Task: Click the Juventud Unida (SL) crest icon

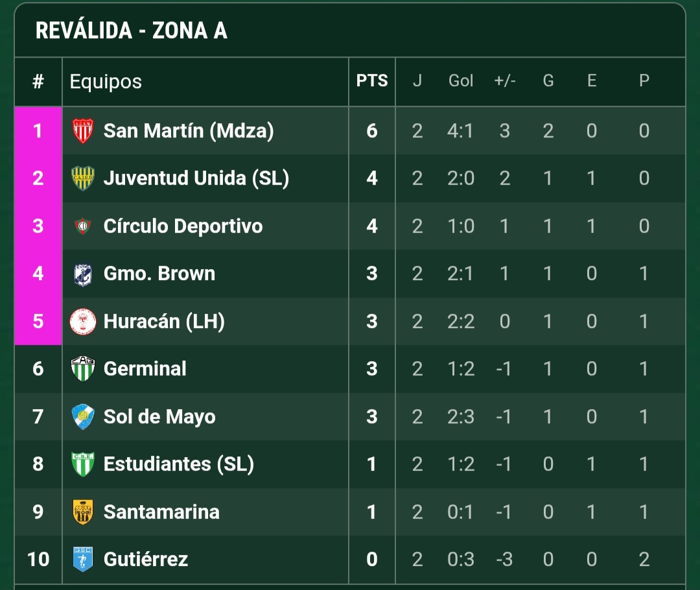Action: (82, 178)
